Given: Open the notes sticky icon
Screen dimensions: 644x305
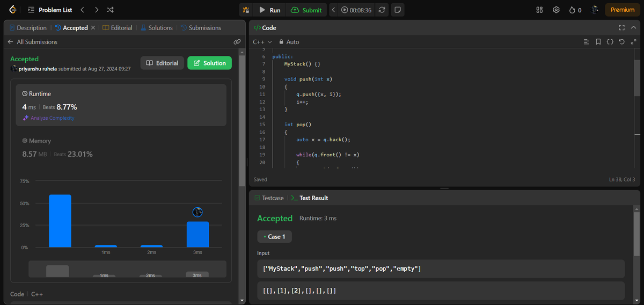Looking at the screenshot, I should point(398,10).
